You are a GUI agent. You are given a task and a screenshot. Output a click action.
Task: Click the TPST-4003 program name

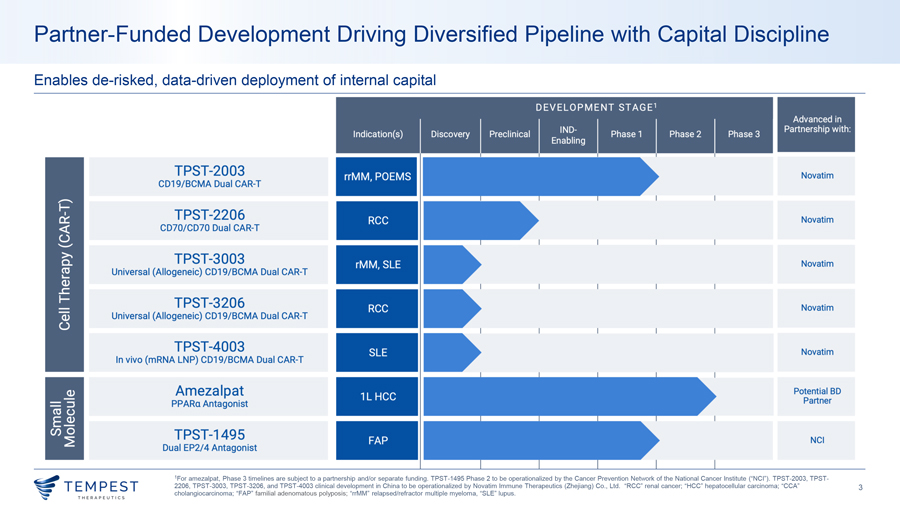pyautogui.click(x=210, y=347)
